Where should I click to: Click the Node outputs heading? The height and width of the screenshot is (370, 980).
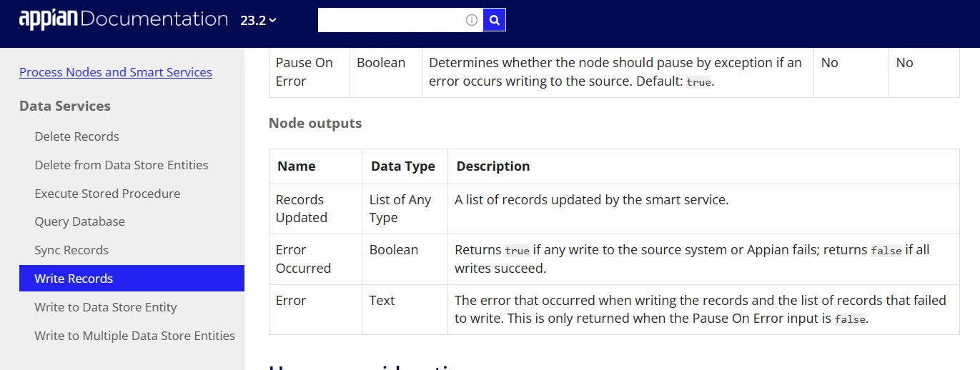pyautogui.click(x=315, y=123)
